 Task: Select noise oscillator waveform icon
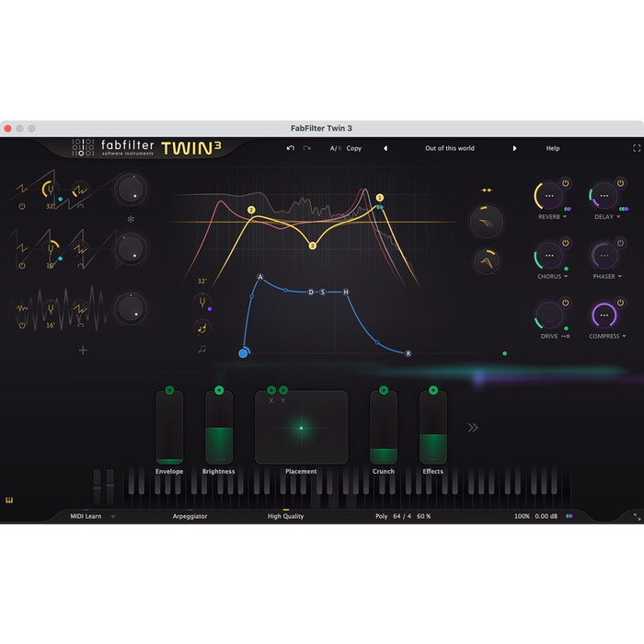click(22, 308)
